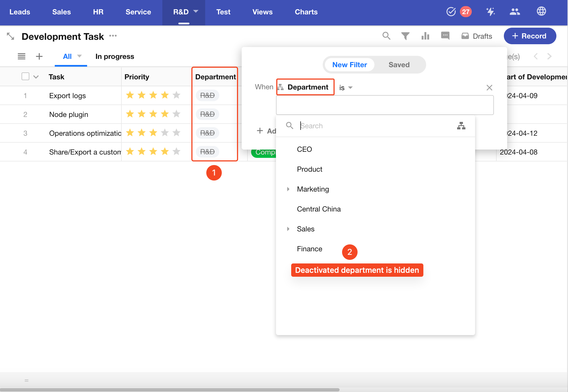Open the discussion comments icon

445,36
